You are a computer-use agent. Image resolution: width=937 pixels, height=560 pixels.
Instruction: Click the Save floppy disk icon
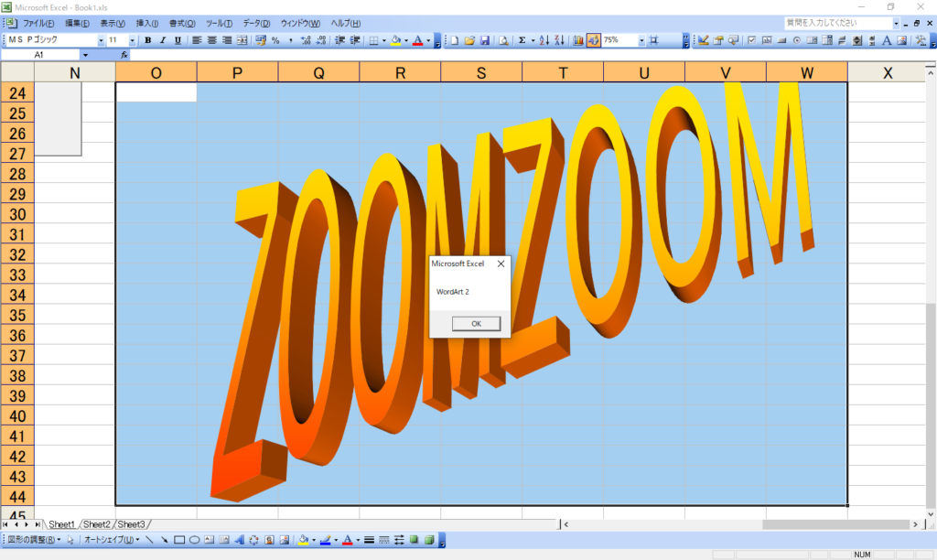[x=485, y=40]
